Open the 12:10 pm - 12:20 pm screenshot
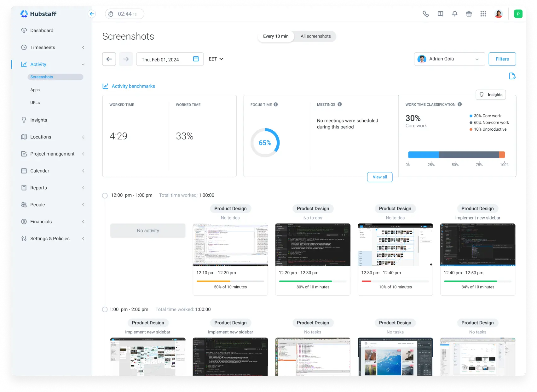 (230, 245)
